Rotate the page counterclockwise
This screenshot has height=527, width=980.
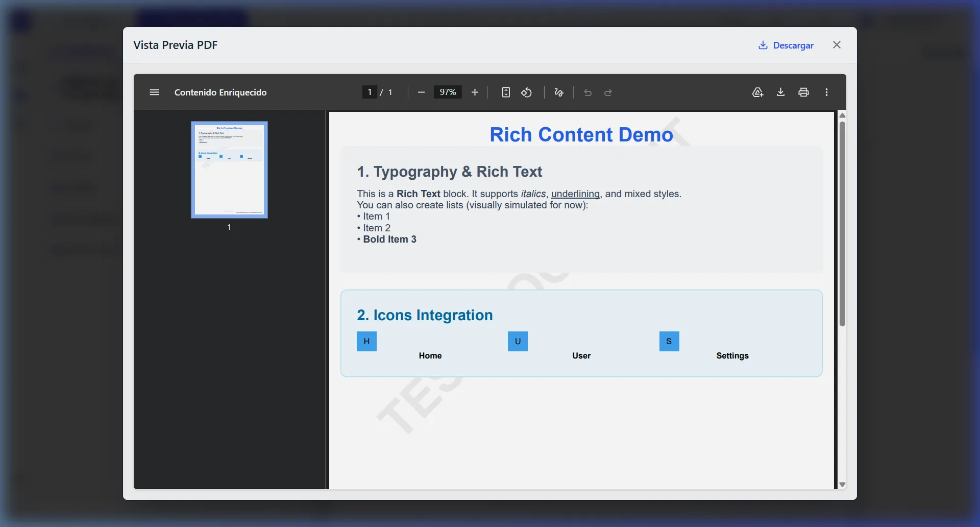[x=526, y=92]
